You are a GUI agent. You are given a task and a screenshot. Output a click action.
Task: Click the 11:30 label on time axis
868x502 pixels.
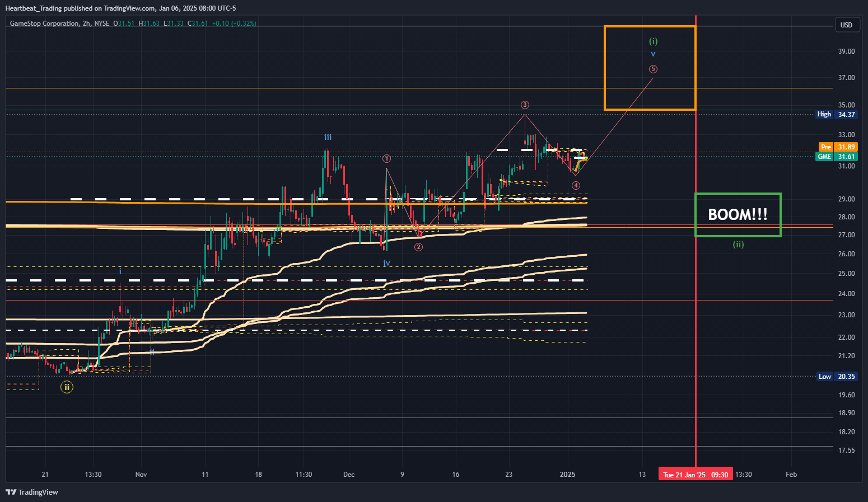(304, 475)
